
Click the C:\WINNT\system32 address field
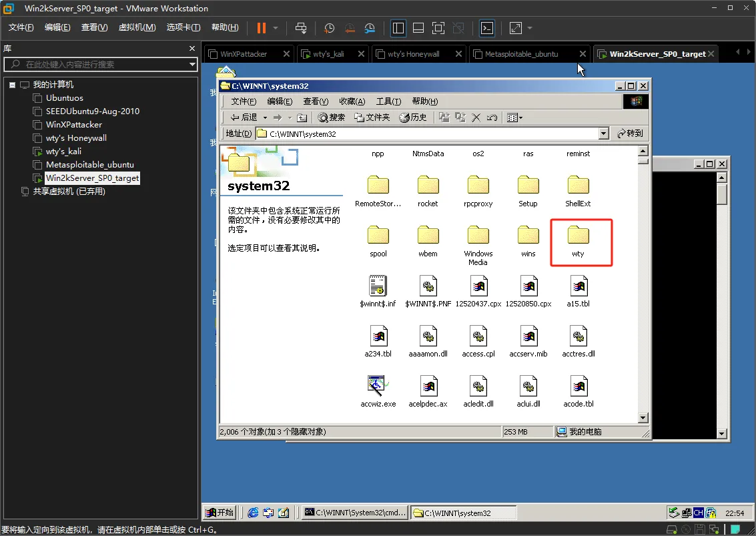(426, 133)
